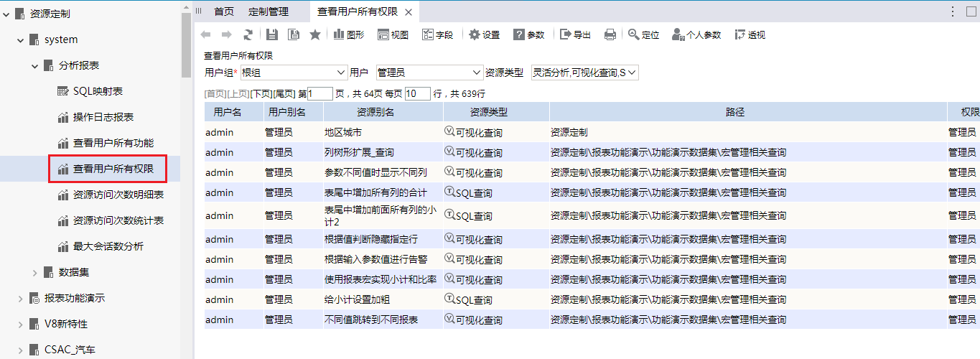Select 查看用户所有权限 in the tree
Image resolution: width=980 pixels, height=359 pixels.
tap(113, 169)
